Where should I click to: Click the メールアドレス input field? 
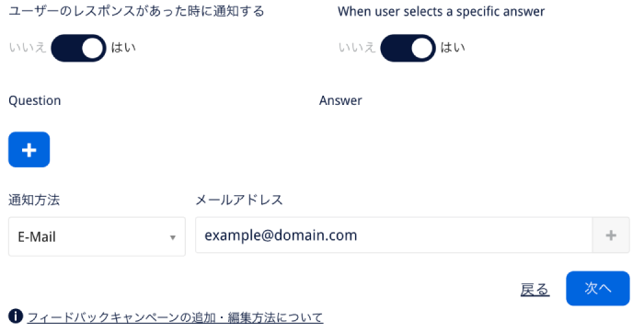pyautogui.click(x=394, y=235)
